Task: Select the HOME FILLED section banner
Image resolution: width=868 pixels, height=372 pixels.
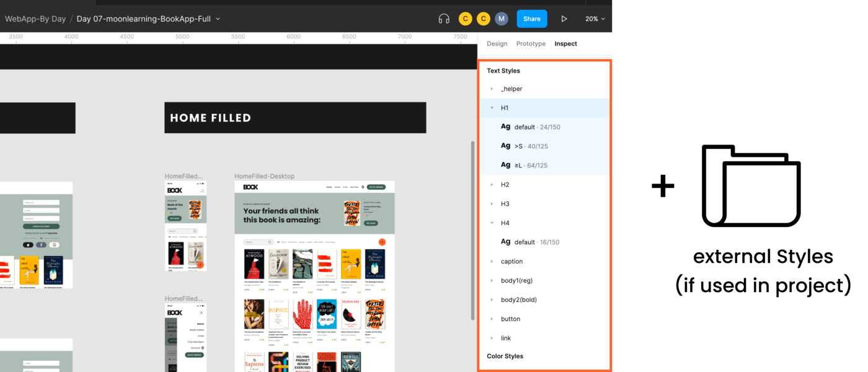Action: click(295, 118)
